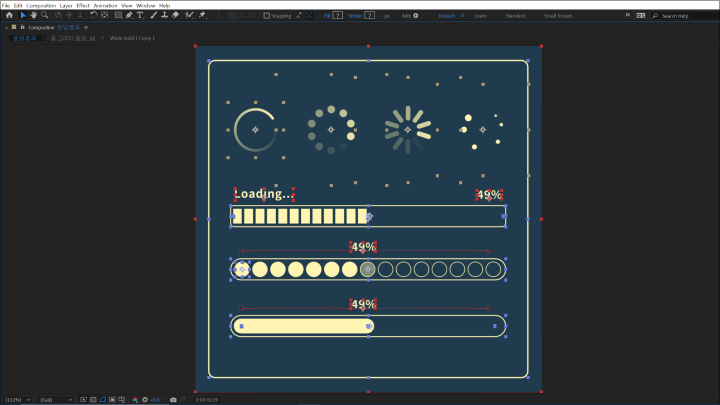
Task: Click the Add shape attribute button
Action: 416,16
